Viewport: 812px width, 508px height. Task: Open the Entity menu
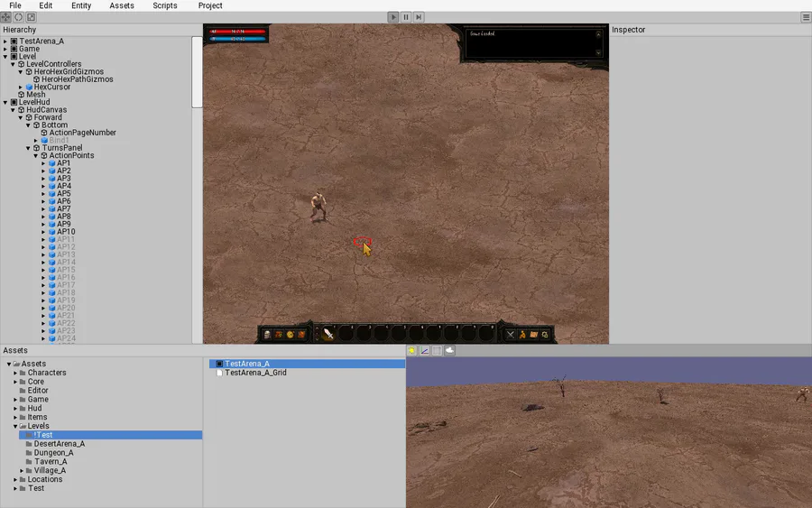[81, 5]
